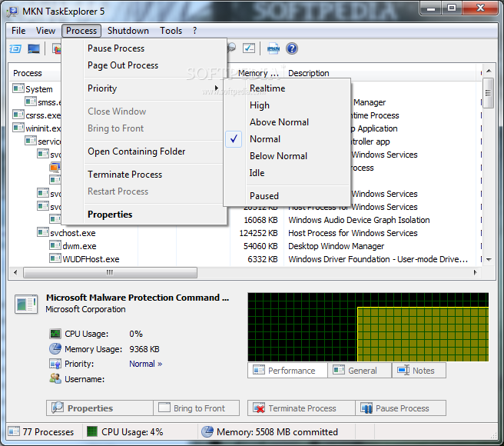This screenshot has height=446, width=504.
Task: Switch to the General tab
Action: click(360, 371)
